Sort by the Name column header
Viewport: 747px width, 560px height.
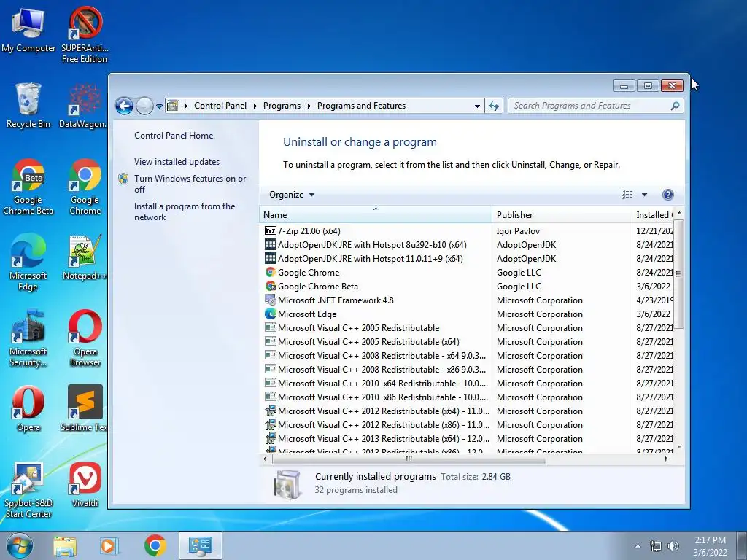(x=376, y=215)
